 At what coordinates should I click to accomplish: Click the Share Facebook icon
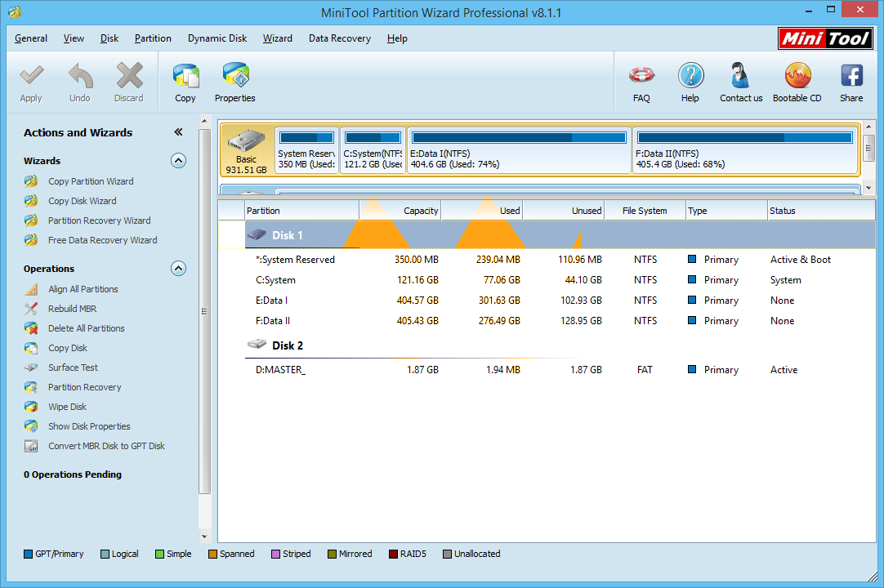pyautogui.click(x=851, y=75)
